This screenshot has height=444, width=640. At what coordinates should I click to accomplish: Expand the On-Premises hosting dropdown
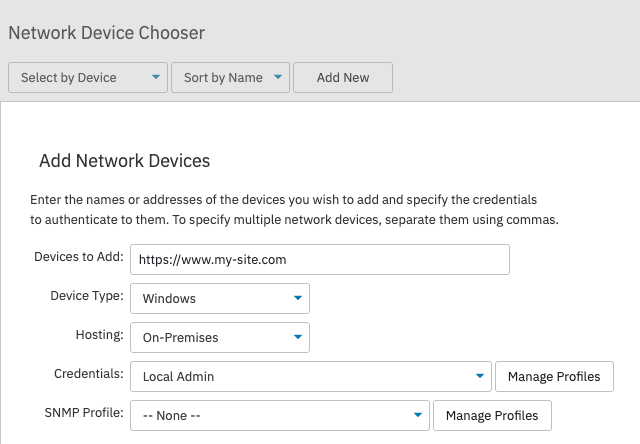pos(220,337)
